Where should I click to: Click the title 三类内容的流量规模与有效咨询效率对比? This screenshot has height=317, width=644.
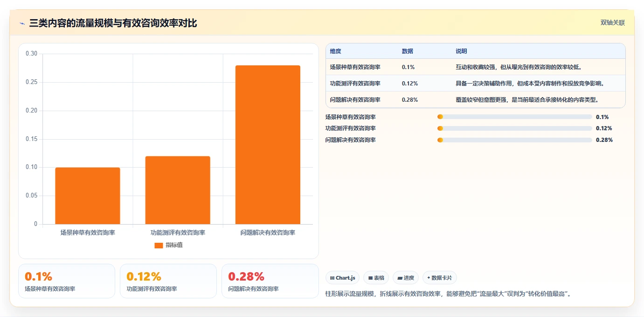[113, 23]
